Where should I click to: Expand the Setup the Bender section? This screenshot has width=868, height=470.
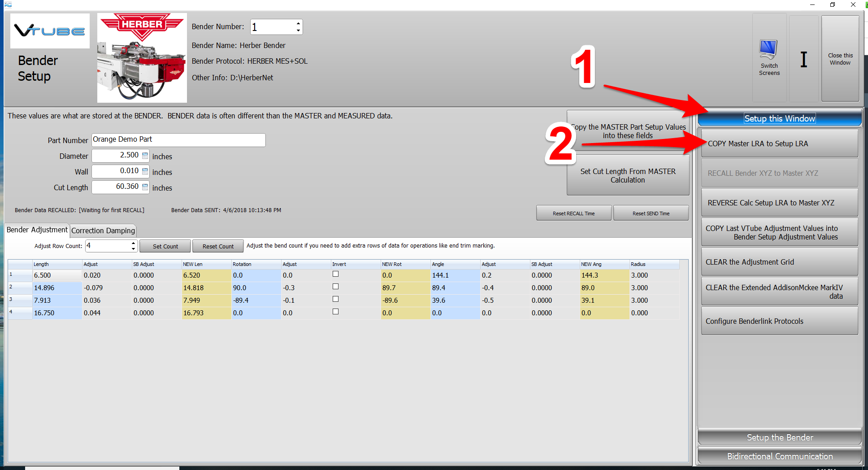[x=779, y=437]
